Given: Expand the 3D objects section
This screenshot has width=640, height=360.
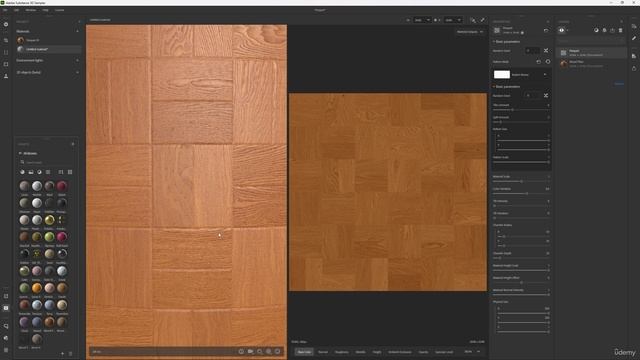Looking at the screenshot, I should [x=78, y=72].
